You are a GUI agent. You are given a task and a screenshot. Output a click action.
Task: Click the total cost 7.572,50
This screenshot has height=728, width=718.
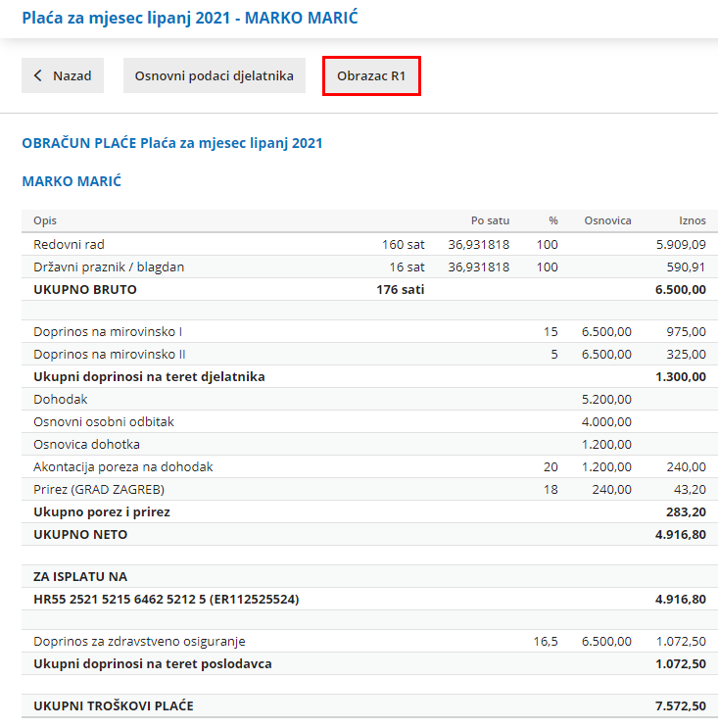681,705
